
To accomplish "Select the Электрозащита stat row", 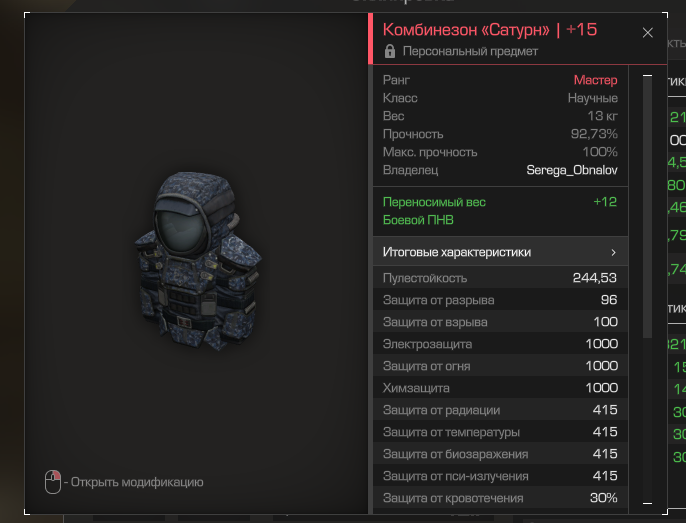I will tap(500, 344).
